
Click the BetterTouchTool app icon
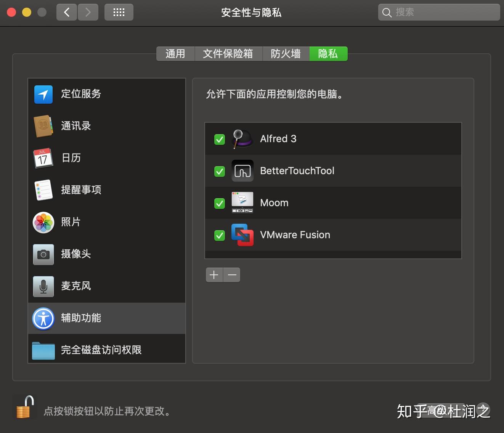point(242,171)
